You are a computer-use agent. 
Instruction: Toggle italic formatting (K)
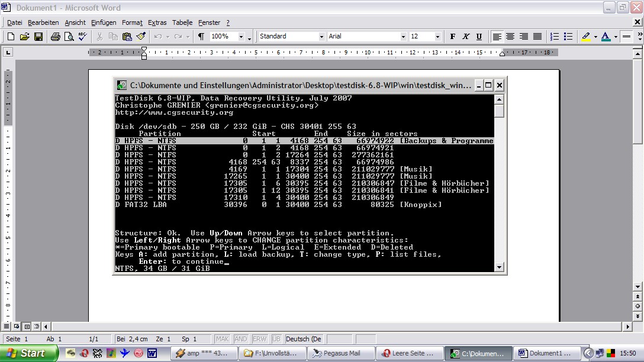(x=466, y=37)
